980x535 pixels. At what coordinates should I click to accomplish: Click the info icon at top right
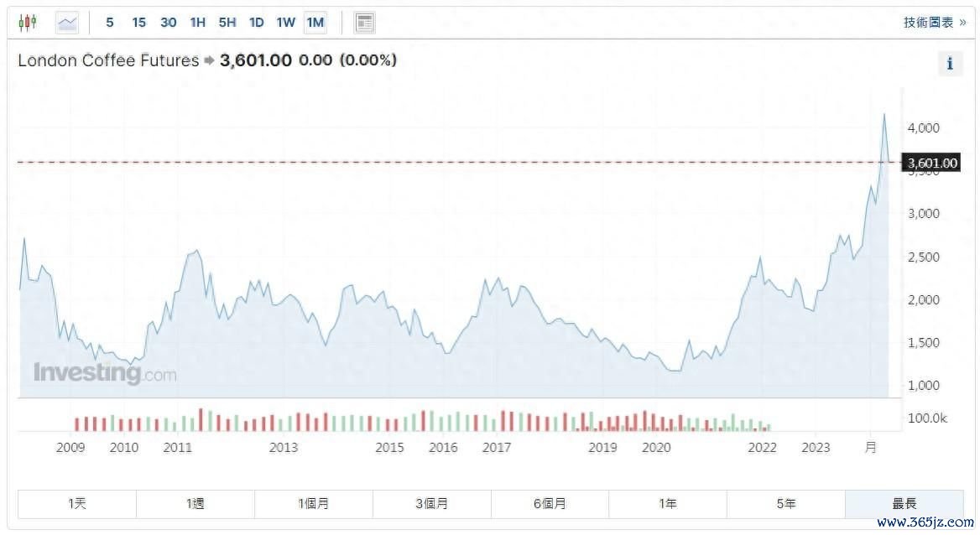(x=950, y=63)
